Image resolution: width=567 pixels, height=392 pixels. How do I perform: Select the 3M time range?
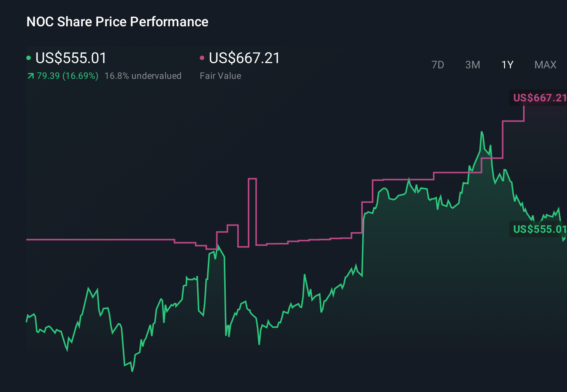[472, 65]
